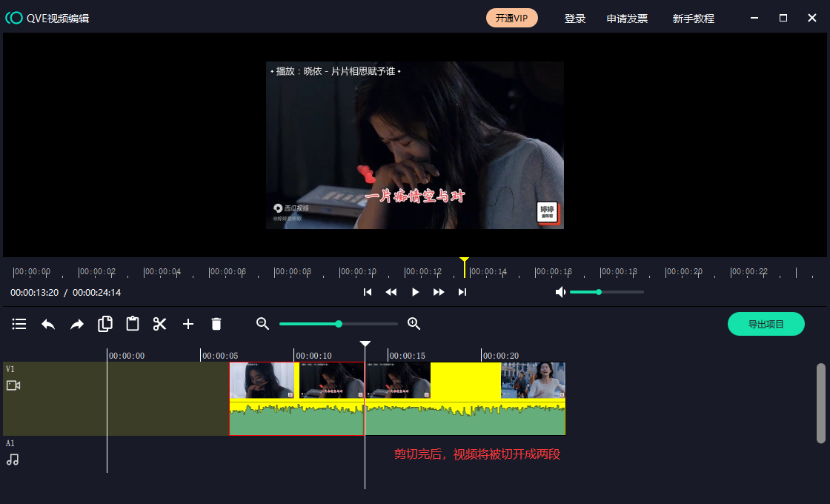Open the 登录 login menu
Image resolution: width=830 pixels, height=504 pixels.
tap(575, 19)
